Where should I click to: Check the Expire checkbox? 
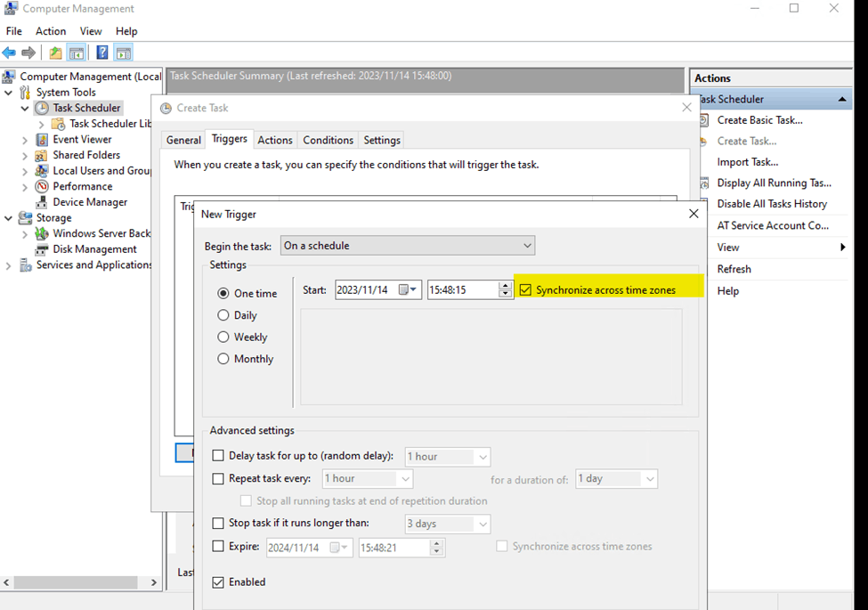pyautogui.click(x=218, y=547)
